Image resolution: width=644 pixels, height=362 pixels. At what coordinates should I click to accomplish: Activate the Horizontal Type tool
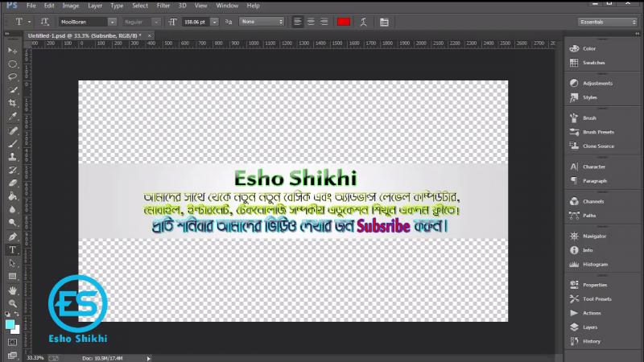pos(13,250)
